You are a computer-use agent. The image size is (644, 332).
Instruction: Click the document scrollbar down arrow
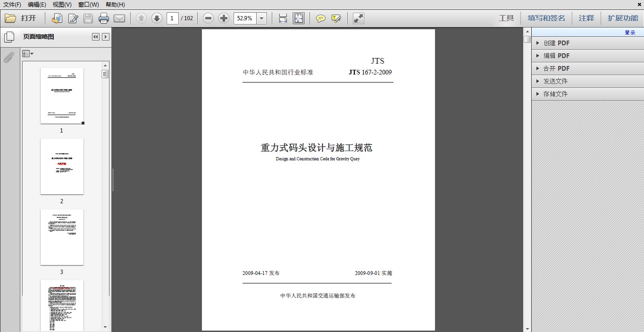[527, 328]
